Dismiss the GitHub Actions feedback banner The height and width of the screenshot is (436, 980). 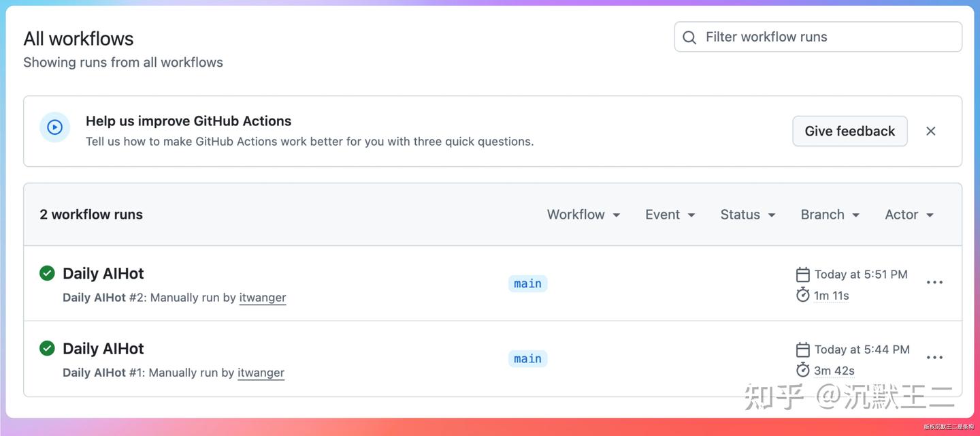point(931,131)
